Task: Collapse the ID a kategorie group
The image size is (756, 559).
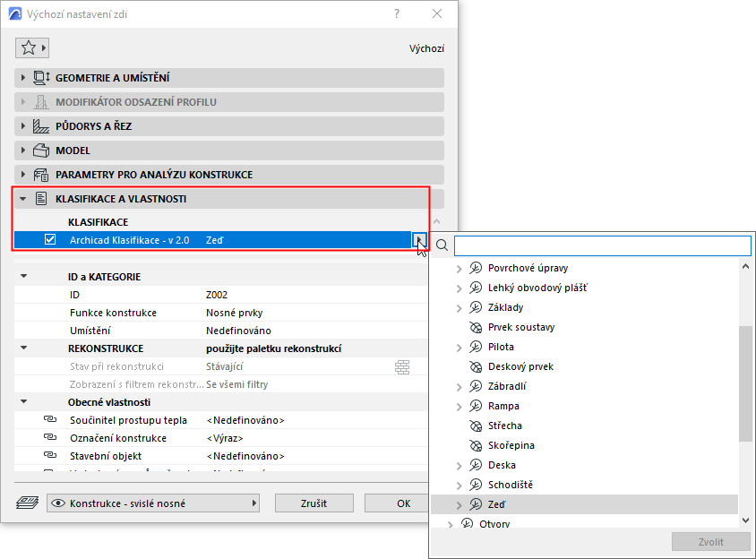Action: point(23,277)
